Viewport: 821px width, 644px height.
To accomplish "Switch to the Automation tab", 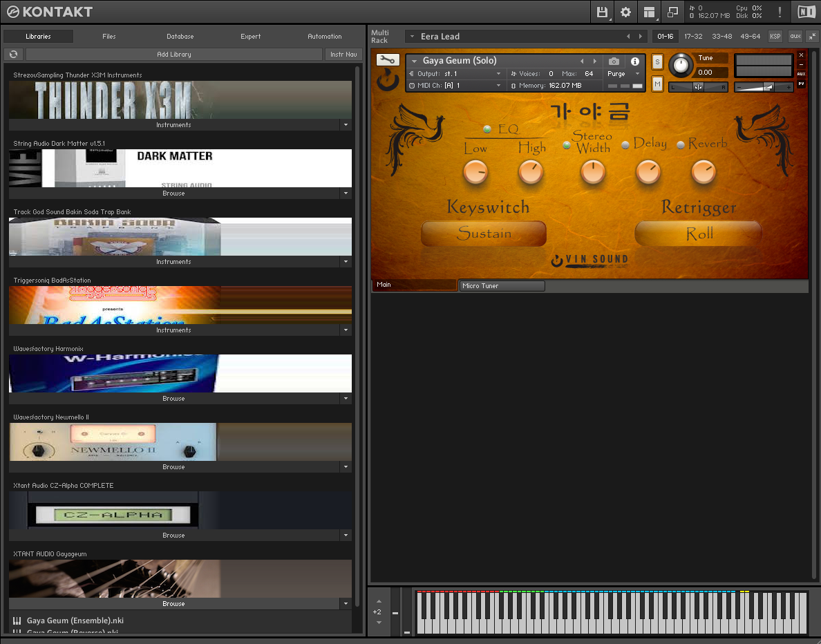I will click(x=325, y=36).
